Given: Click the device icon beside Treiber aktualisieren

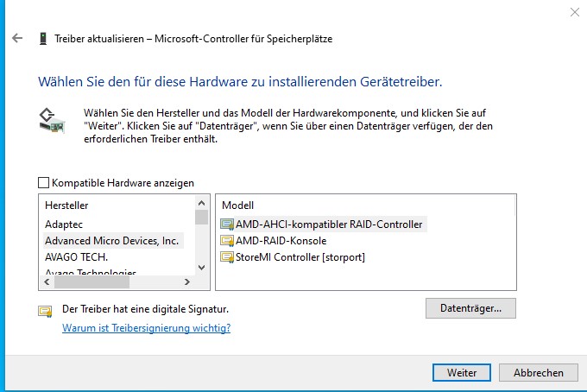Looking at the screenshot, I should click(43, 39).
